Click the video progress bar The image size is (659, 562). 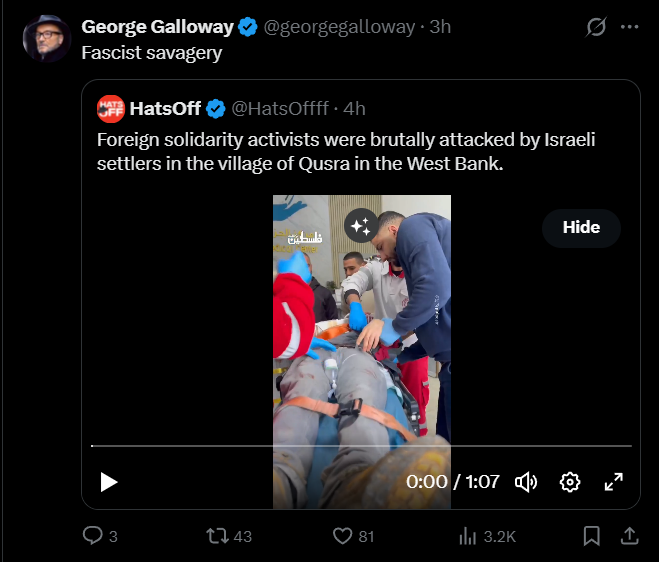[x=360, y=445]
